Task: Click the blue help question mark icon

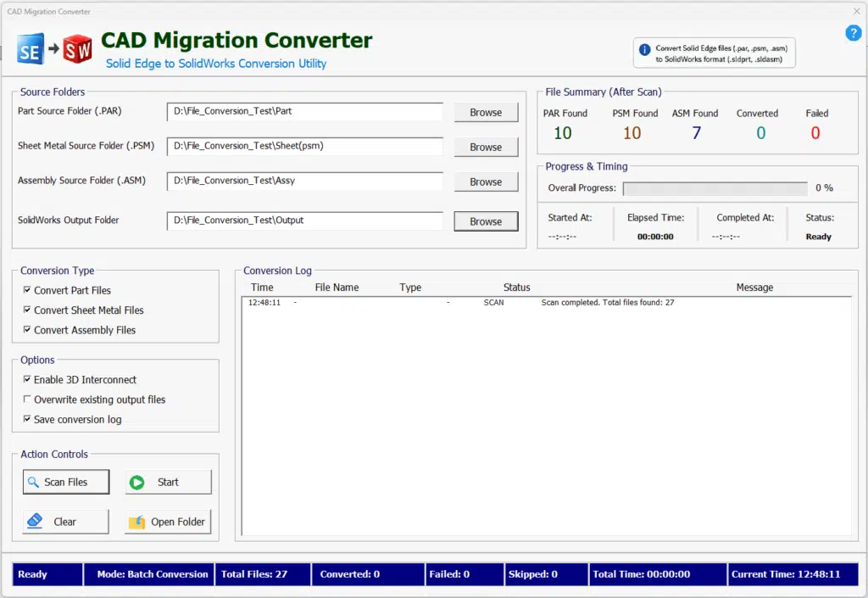Action: tap(853, 33)
